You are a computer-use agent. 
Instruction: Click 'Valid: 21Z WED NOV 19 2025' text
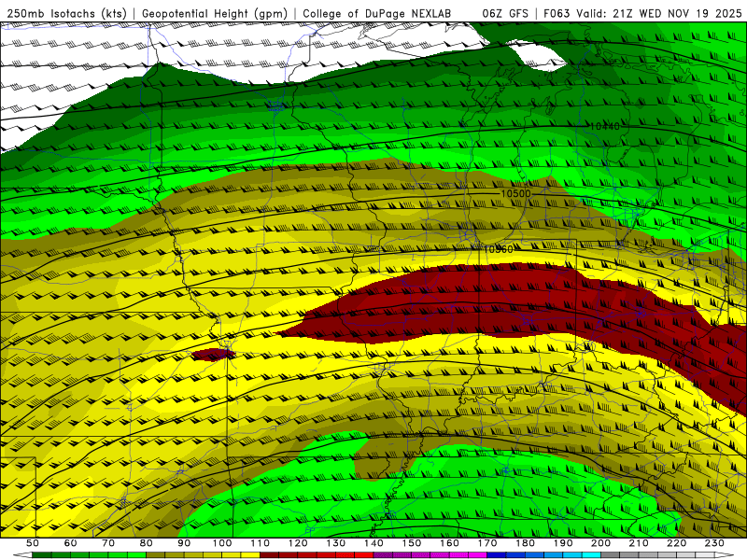click(x=659, y=13)
